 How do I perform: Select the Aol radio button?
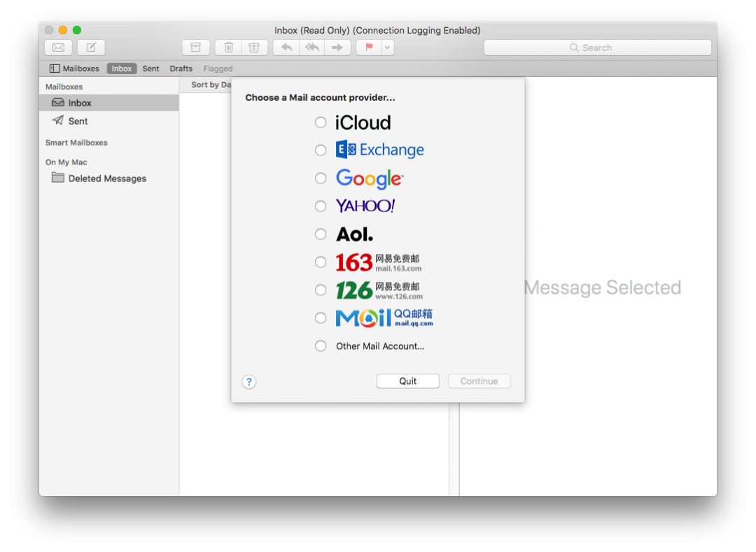[x=321, y=234]
